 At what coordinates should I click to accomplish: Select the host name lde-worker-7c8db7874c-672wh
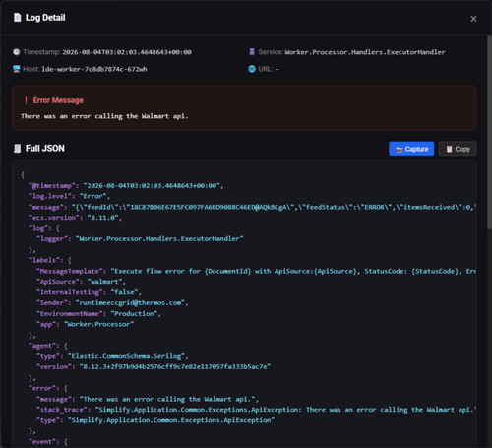click(x=94, y=69)
